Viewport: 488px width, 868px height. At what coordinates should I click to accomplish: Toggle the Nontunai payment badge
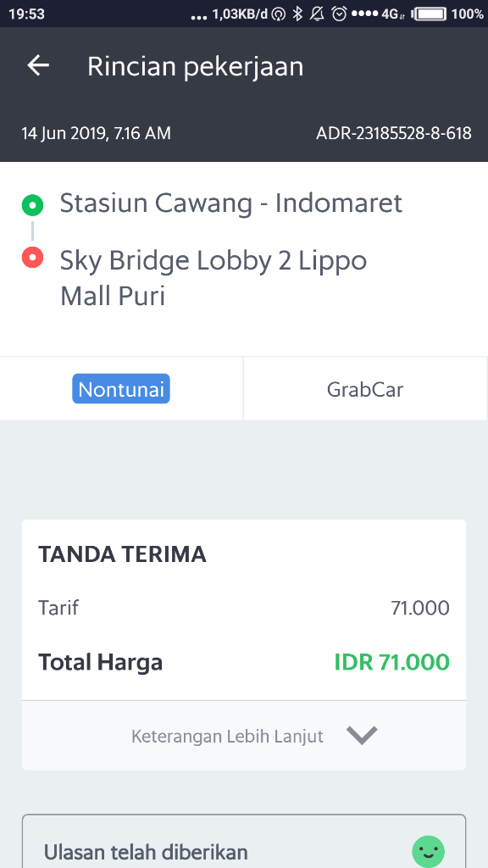click(x=121, y=387)
